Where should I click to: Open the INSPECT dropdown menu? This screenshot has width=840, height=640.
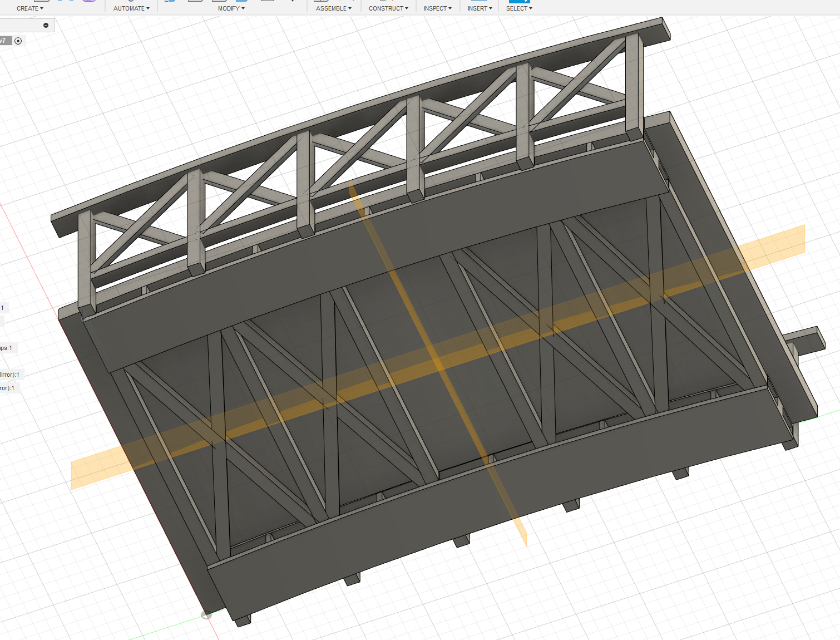tap(438, 8)
